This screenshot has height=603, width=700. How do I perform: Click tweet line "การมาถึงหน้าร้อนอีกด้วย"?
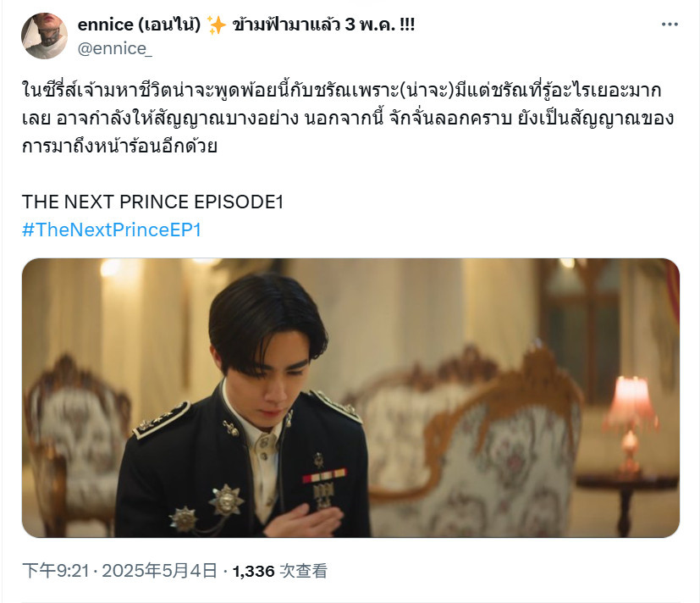pyautogui.click(x=119, y=146)
